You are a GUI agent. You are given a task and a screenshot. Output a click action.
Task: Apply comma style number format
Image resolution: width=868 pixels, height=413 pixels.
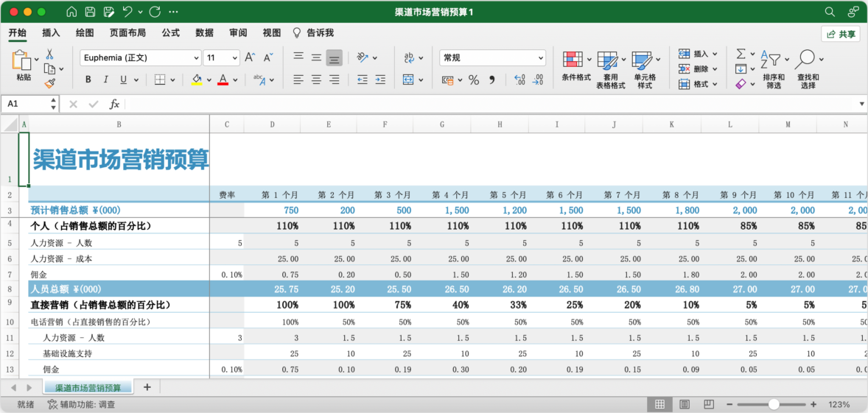[491, 80]
